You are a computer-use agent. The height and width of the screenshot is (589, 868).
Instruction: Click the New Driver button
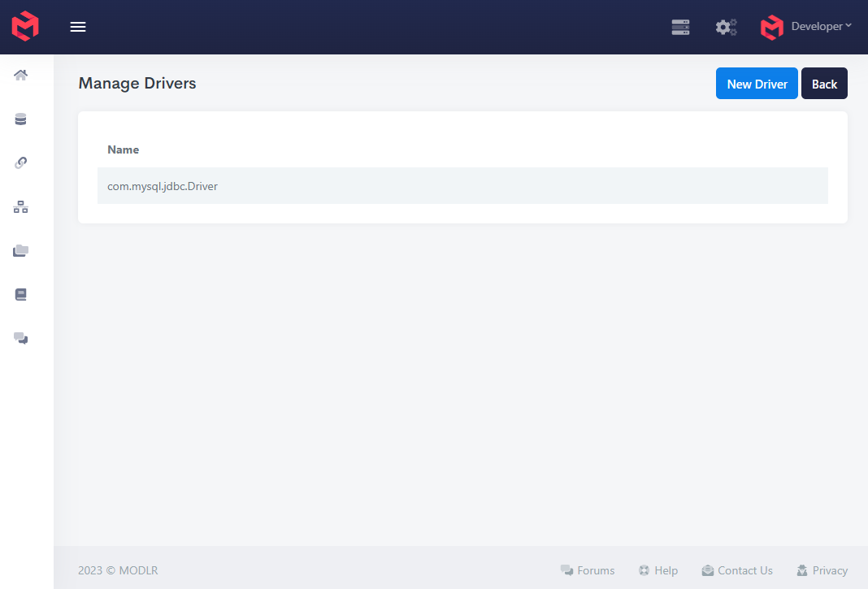756,83
